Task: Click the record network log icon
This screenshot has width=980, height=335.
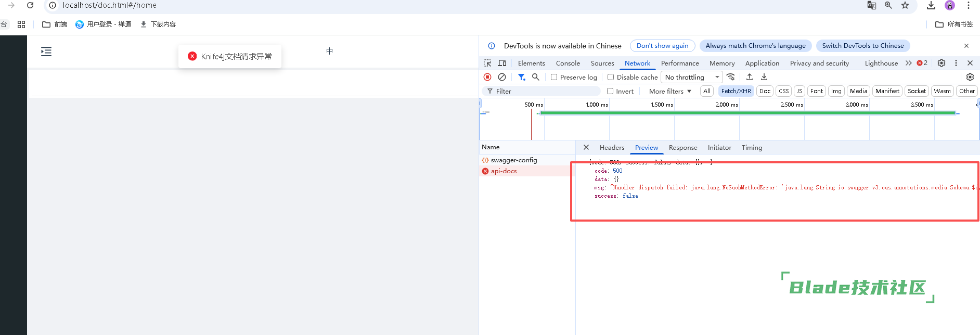Action: point(487,77)
